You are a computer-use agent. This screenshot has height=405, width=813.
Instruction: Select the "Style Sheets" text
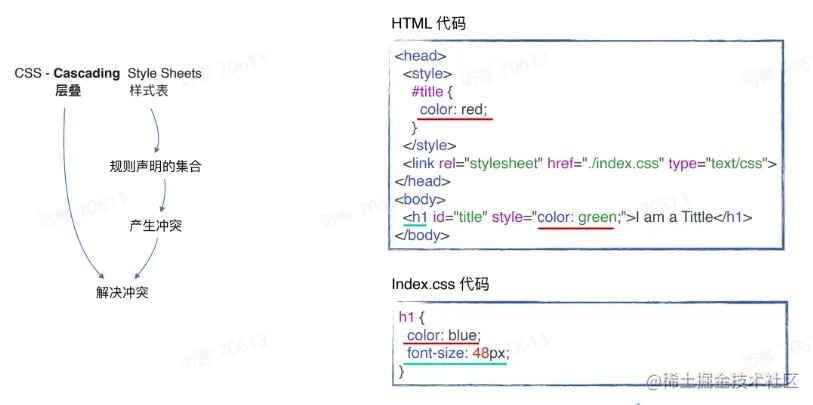(x=164, y=74)
